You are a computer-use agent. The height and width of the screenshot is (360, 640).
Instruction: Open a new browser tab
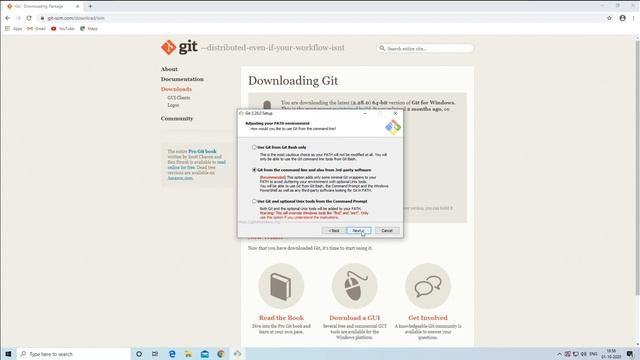[x=90, y=6]
